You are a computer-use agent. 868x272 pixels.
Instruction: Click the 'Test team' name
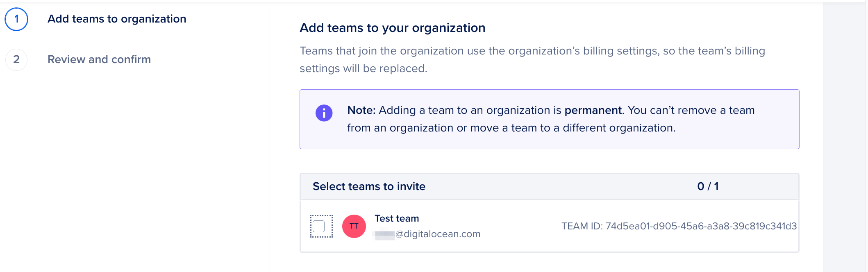[x=397, y=218]
